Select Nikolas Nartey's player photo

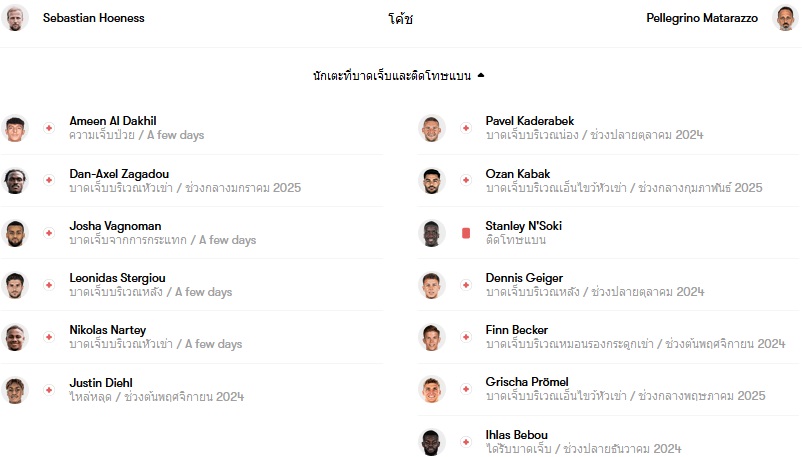[15, 337]
